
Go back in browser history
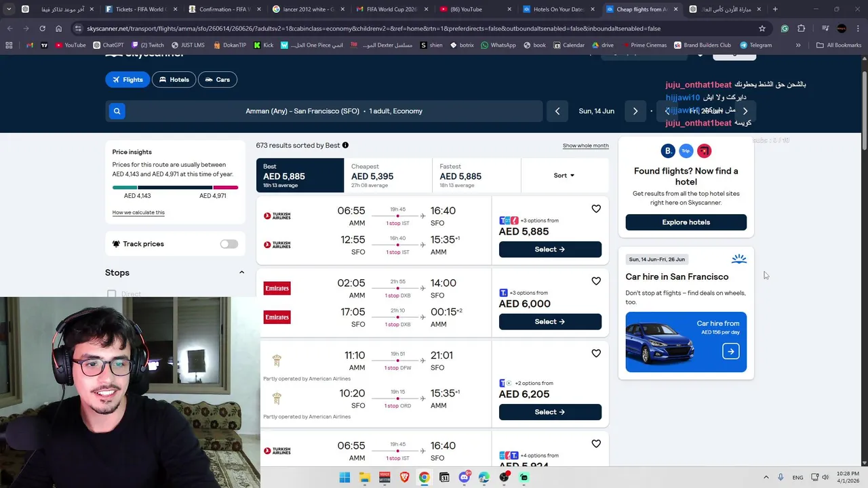click(10, 28)
